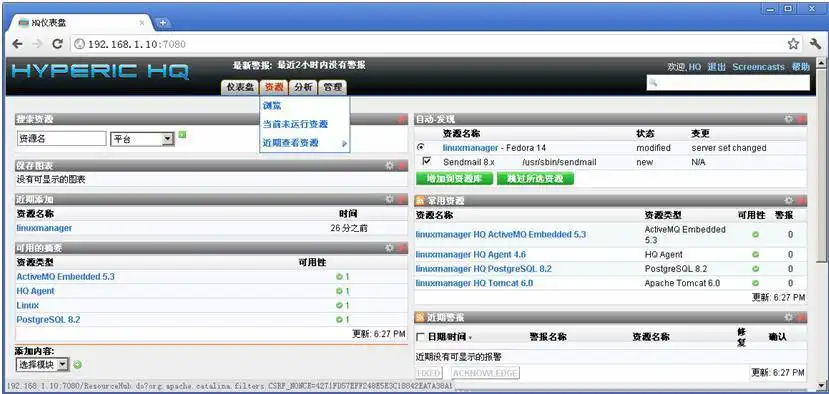The width and height of the screenshot is (829, 394).
Task: Open the Screencasts link
Action: point(758,67)
